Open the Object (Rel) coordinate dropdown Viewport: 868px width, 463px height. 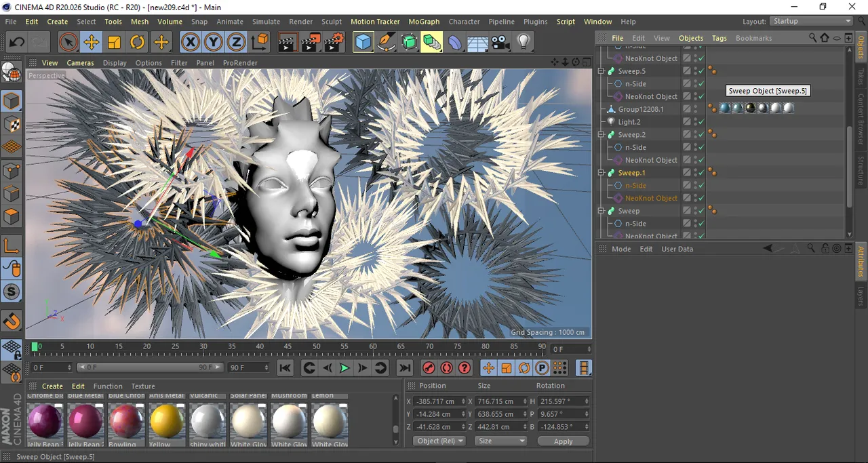[439, 441]
